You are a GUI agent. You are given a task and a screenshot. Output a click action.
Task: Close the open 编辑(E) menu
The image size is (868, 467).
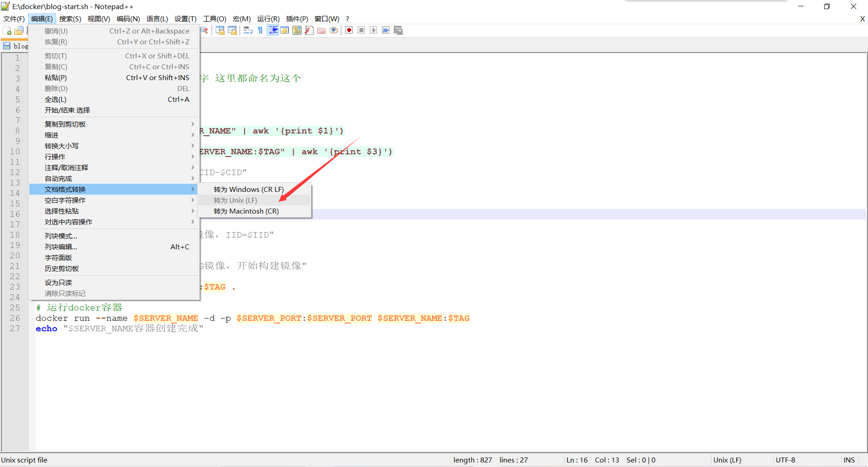click(x=42, y=19)
